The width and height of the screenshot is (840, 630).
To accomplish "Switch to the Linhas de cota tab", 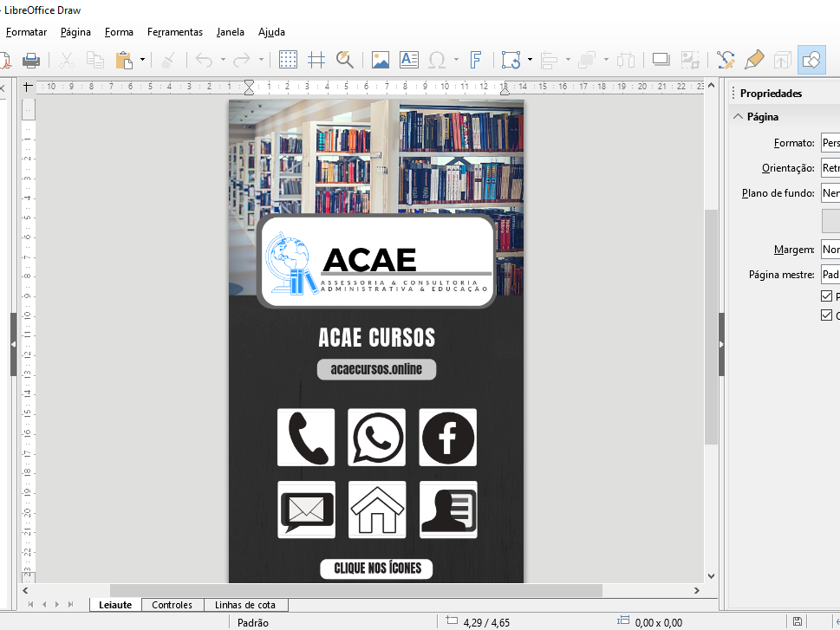I will pos(245,605).
